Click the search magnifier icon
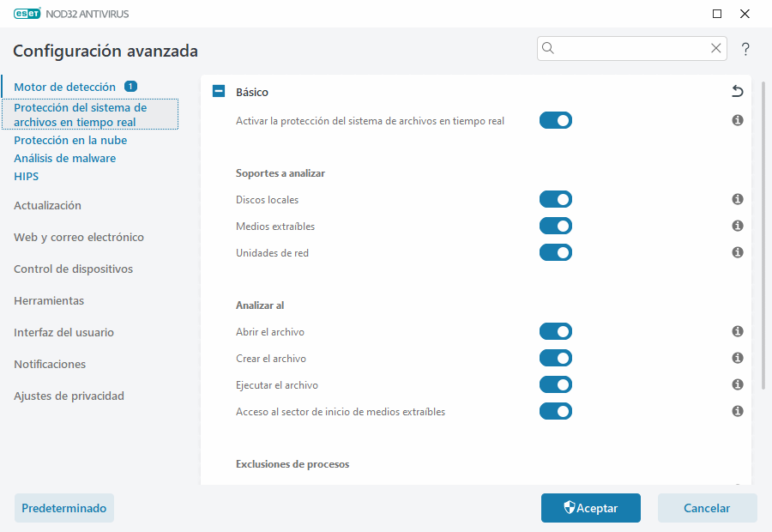This screenshot has width=772, height=532. (548, 48)
